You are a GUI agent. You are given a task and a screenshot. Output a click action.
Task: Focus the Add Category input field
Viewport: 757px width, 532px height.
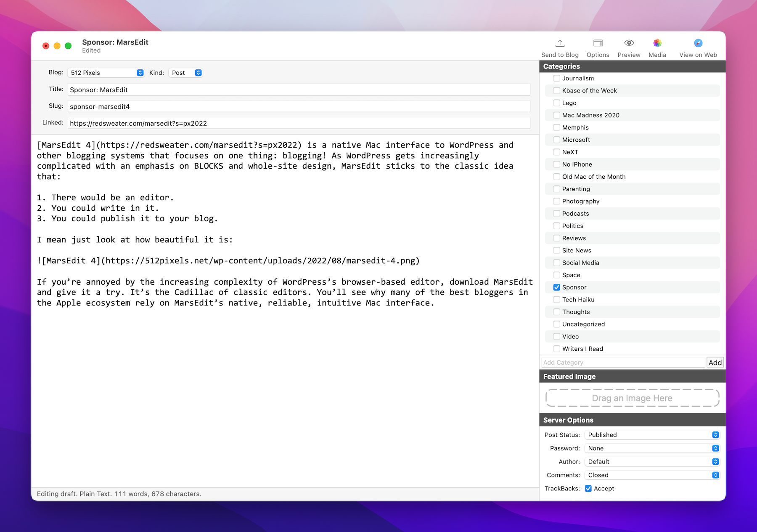point(622,363)
